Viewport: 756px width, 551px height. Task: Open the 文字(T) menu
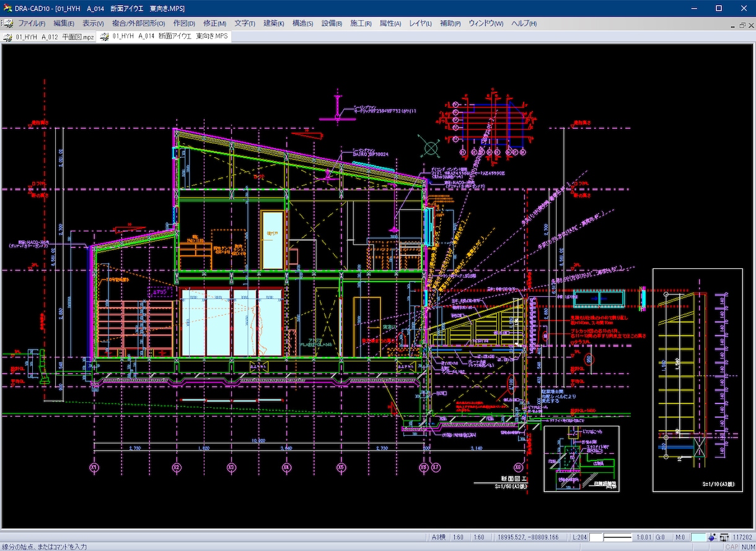tap(244, 24)
